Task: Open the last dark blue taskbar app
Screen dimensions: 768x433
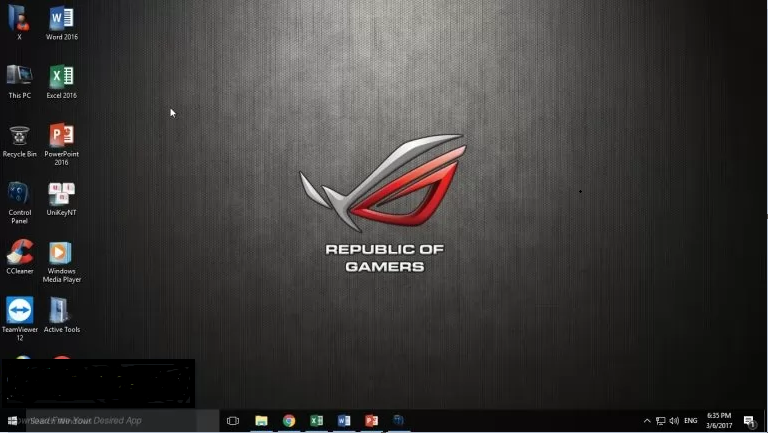Action: (x=398, y=420)
